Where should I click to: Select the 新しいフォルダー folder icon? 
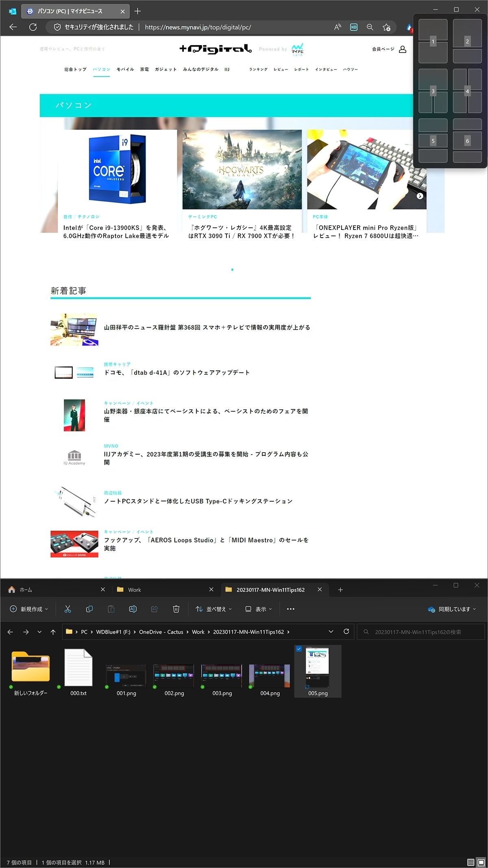[x=30, y=667]
